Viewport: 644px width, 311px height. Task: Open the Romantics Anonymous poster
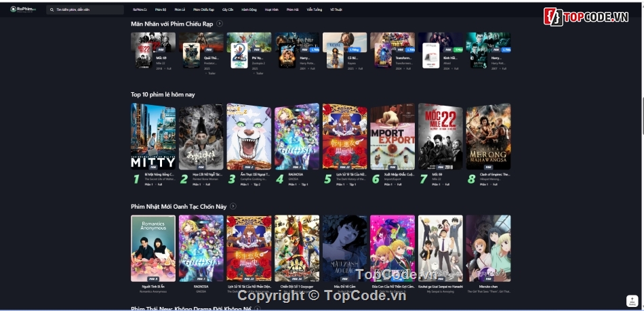(153, 248)
